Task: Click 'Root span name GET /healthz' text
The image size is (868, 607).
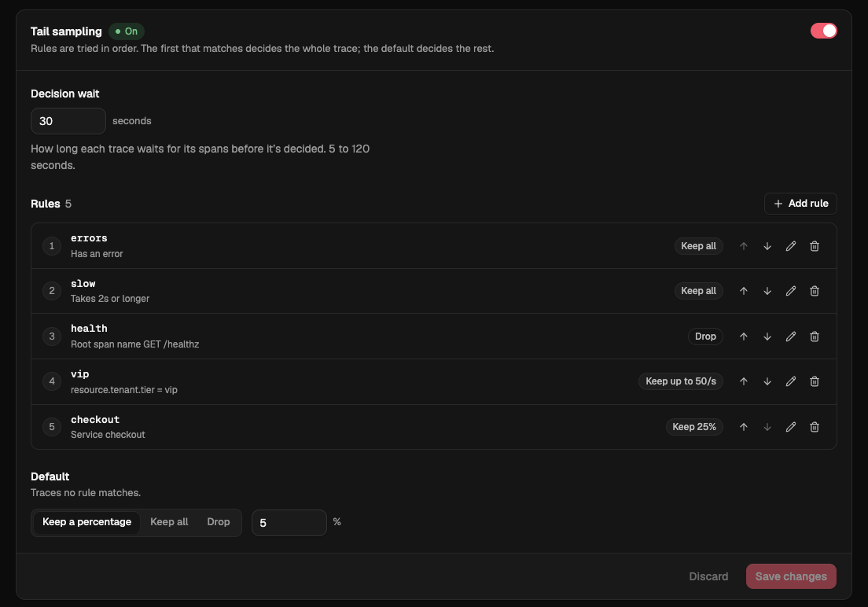Action: pos(134,344)
